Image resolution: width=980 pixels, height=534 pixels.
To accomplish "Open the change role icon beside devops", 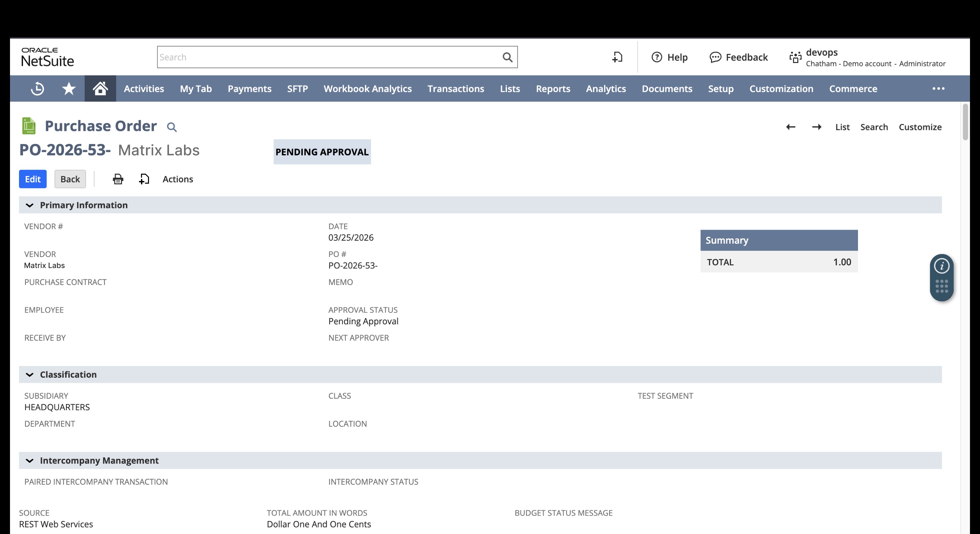I will pos(795,57).
